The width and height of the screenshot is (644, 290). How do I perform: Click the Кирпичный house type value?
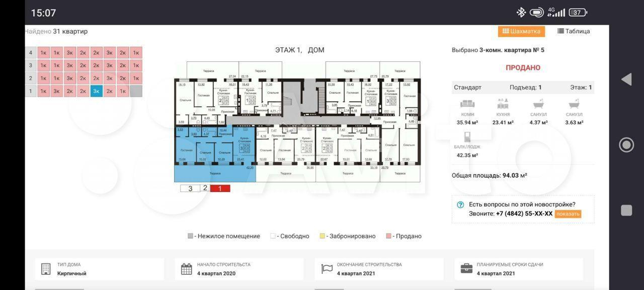click(72, 273)
